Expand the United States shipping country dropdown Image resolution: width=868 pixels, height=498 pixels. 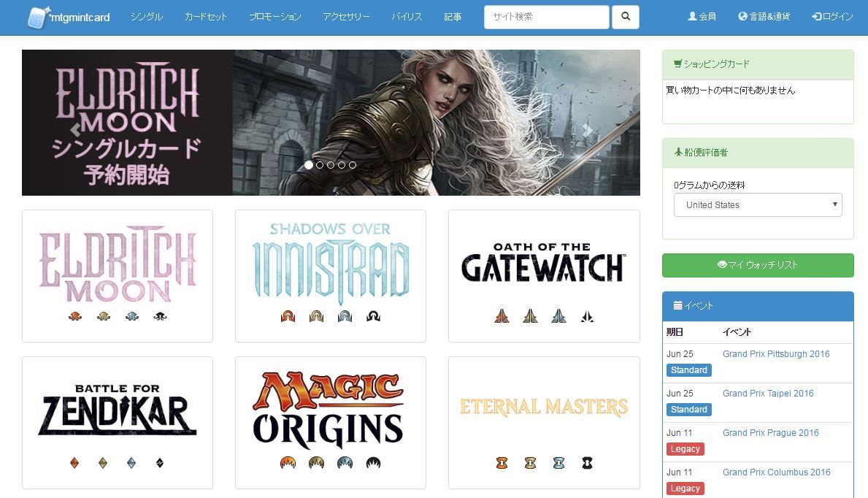758,205
